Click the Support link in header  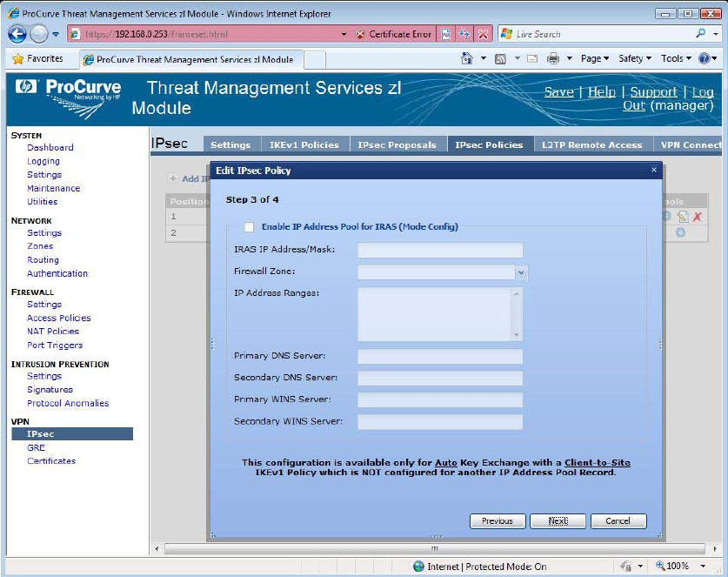653,92
